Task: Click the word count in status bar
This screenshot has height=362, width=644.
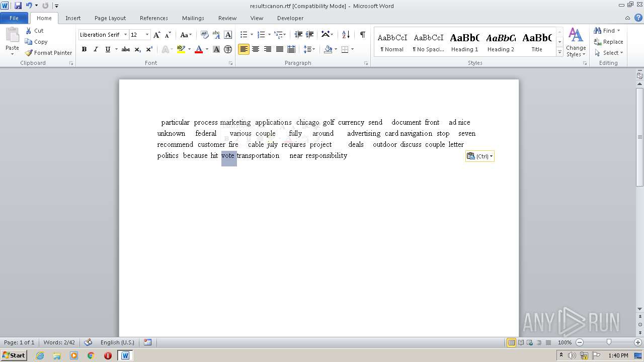Action: pyautogui.click(x=59, y=342)
